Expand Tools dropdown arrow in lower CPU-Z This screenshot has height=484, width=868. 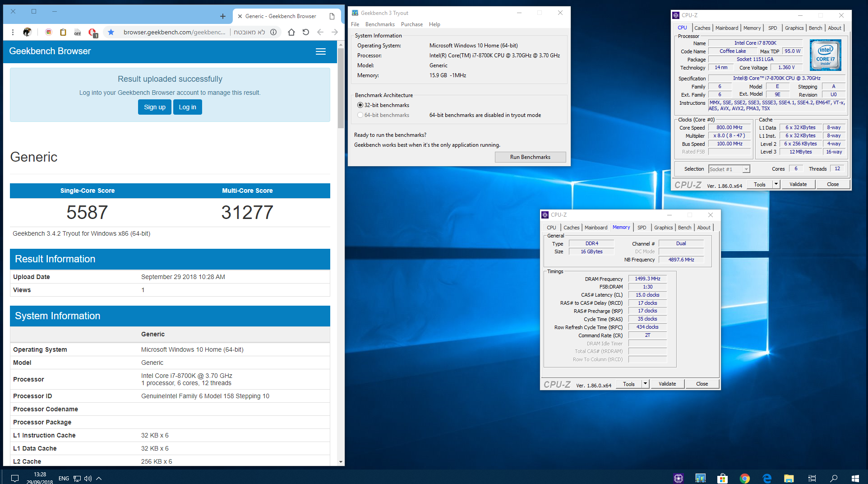(x=645, y=384)
